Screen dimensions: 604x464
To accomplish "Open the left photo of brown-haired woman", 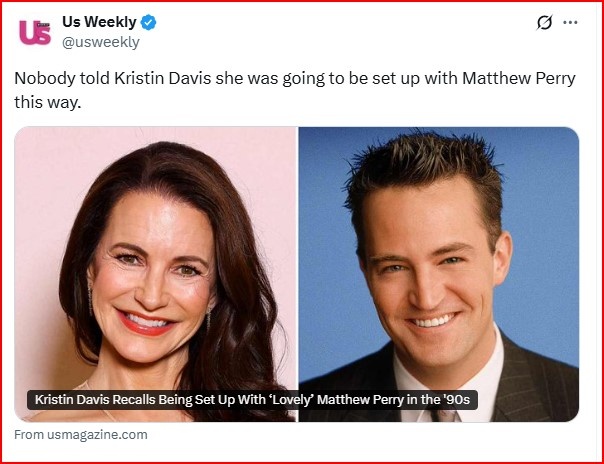I will 155,274.
